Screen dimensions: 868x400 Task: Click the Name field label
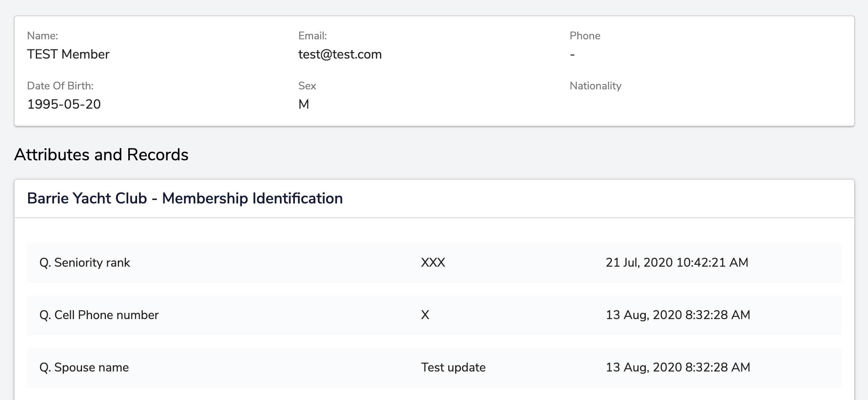point(42,36)
